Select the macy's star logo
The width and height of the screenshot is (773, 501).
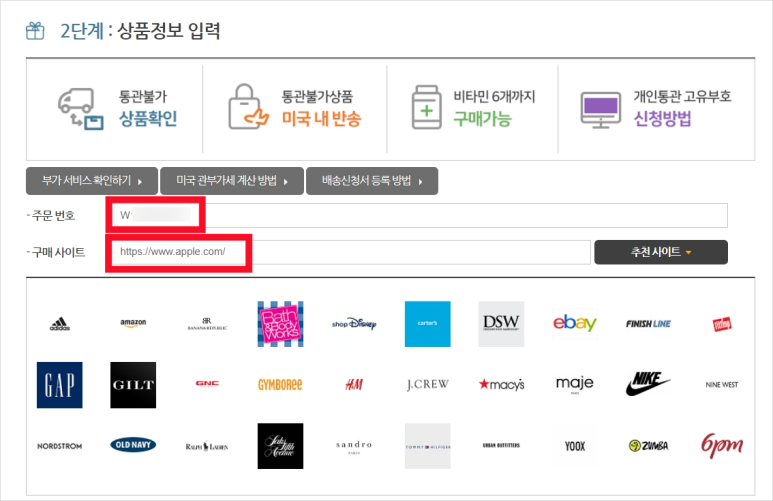point(501,385)
